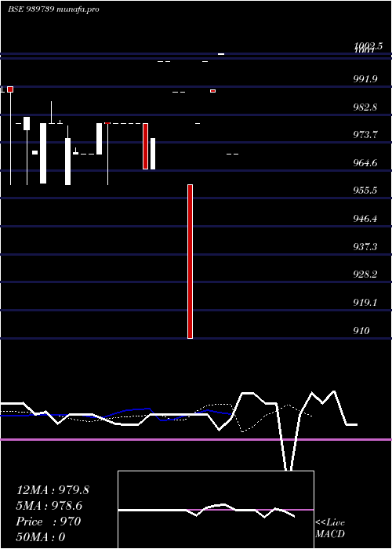Click the 973.7 price axis label

pos(365,135)
